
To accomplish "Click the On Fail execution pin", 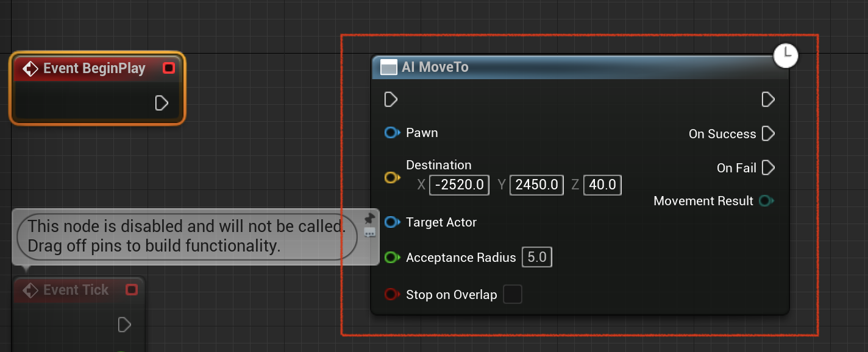I will (x=768, y=167).
